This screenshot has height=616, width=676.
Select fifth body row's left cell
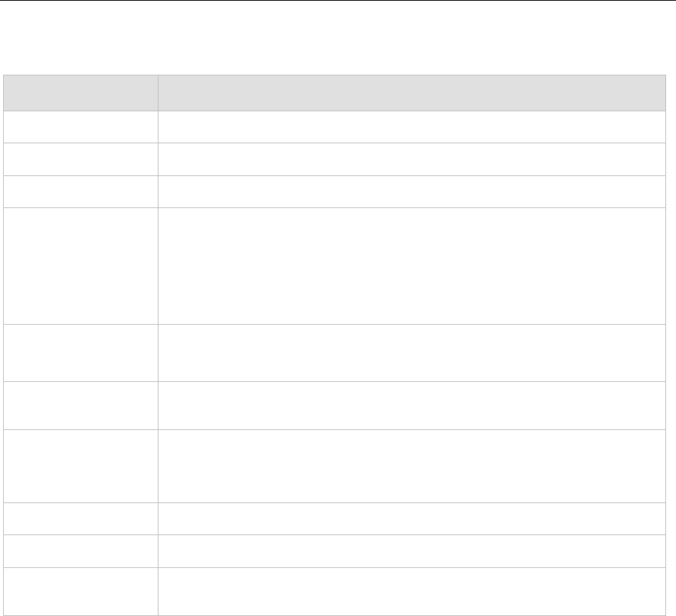(x=80, y=353)
